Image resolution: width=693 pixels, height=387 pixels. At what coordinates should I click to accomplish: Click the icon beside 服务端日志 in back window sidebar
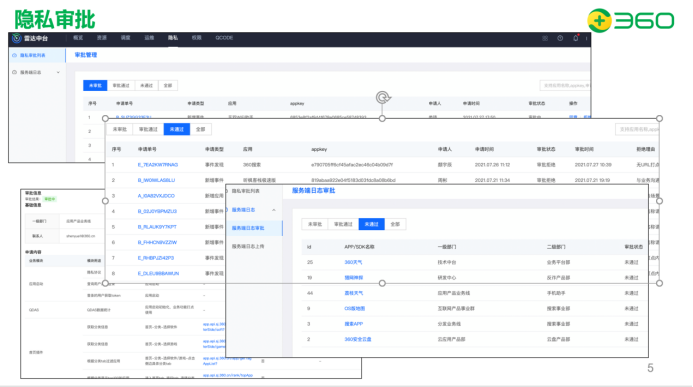pyautogui.click(x=14, y=72)
